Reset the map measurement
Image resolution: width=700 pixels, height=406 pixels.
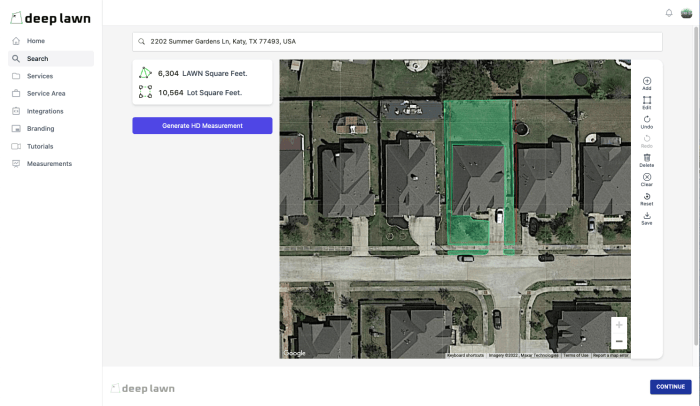tap(646, 199)
